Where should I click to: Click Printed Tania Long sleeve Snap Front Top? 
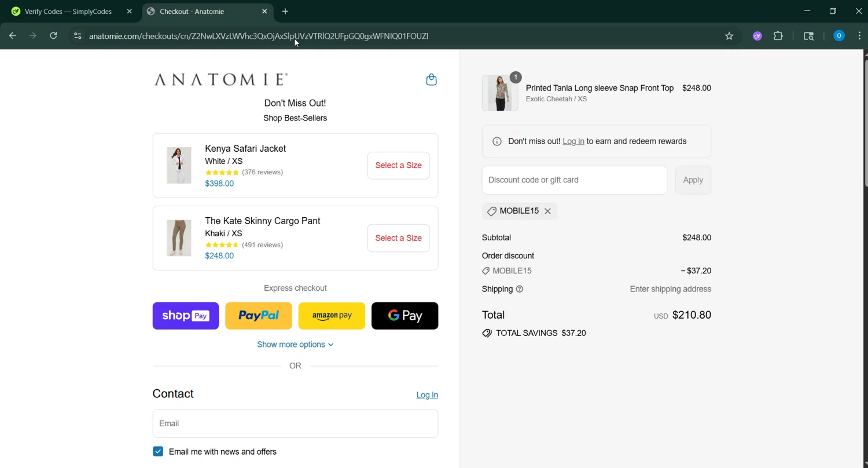599,88
